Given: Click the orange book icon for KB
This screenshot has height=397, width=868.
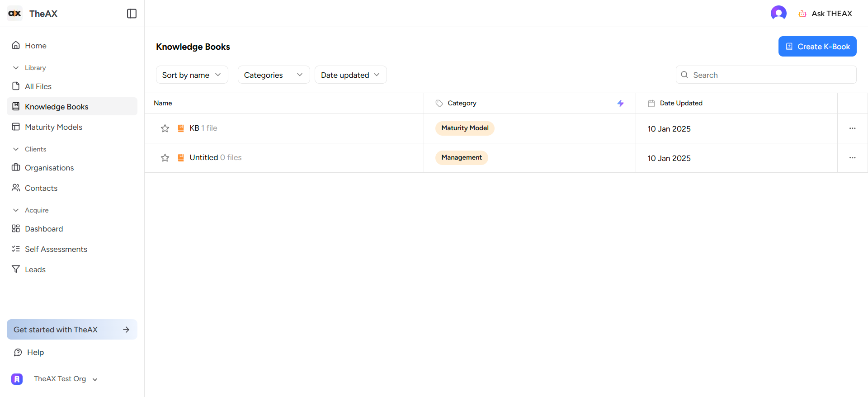Looking at the screenshot, I should point(181,128).
